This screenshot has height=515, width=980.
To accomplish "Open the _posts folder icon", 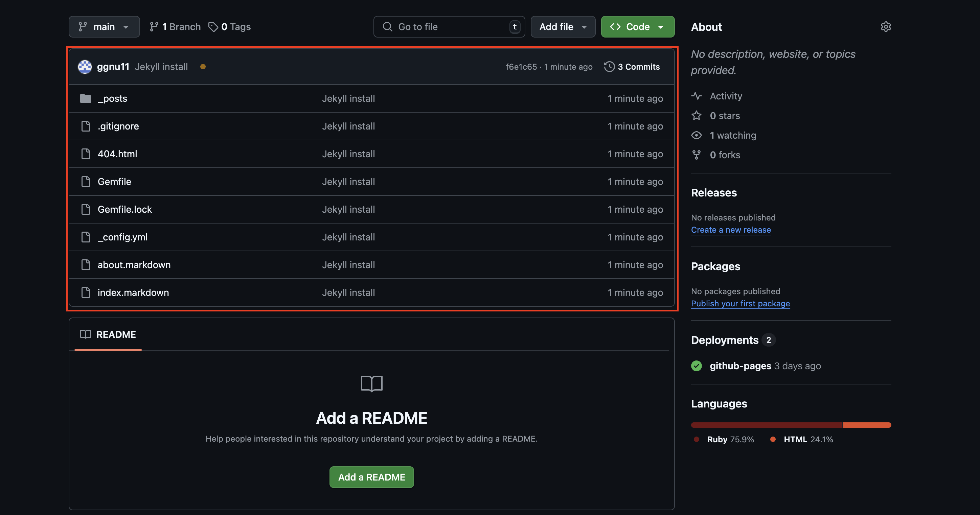I will coord(85,98).
